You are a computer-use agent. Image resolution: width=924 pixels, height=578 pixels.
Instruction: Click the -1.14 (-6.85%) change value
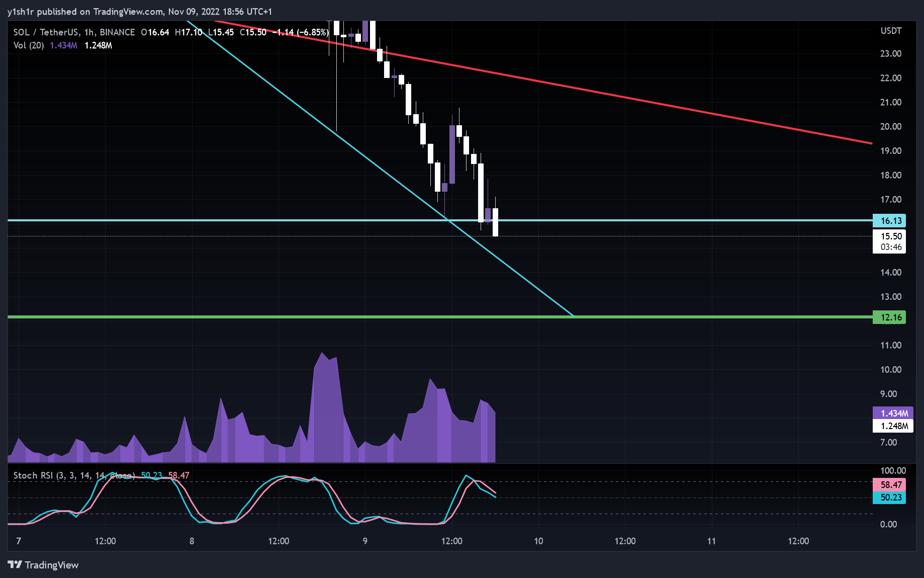pyautogui.click(x=300, y=32)
